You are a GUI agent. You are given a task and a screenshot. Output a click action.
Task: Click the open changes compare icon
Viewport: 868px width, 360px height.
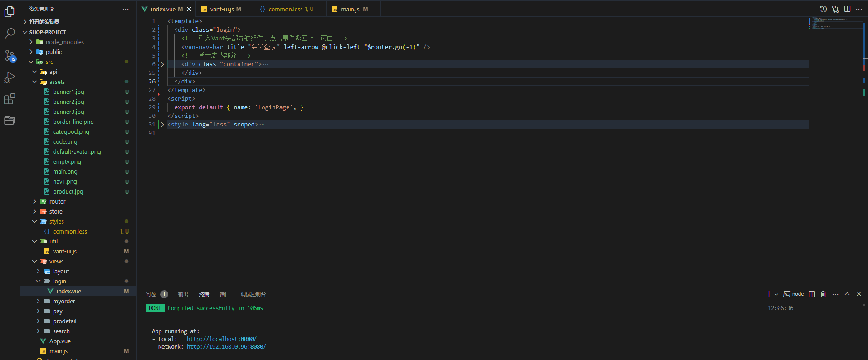(835, 9)
